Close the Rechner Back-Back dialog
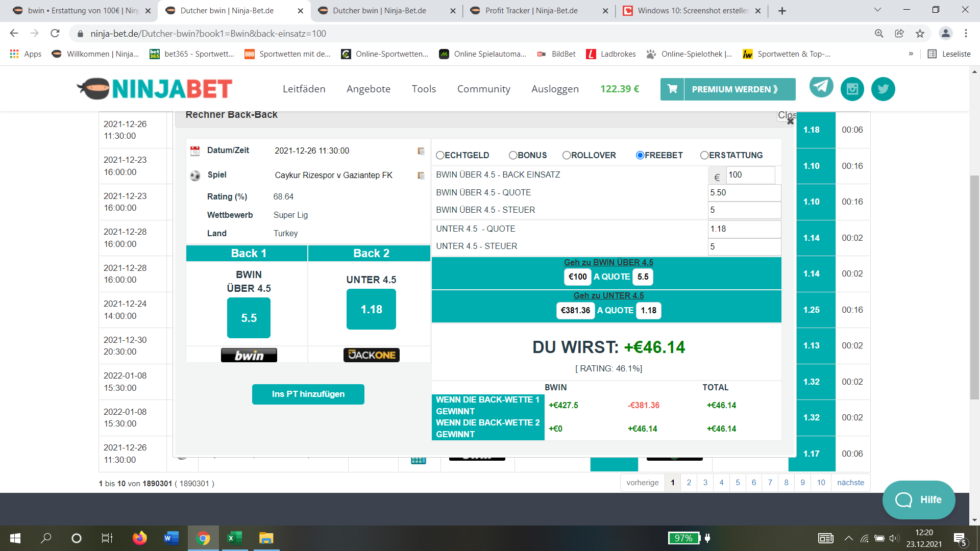Viewport: 980px width, 551px height. [790, 121]
